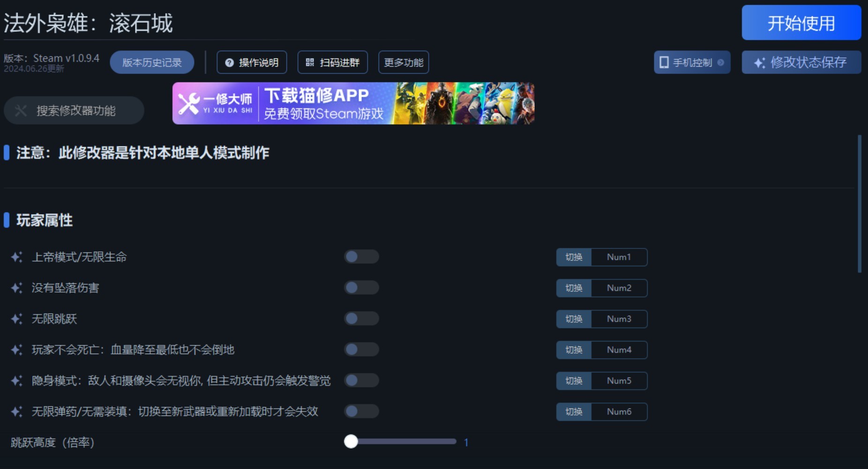Edit the Num3 hotkey field
The image size is (868, 469).
coord(619,319)
